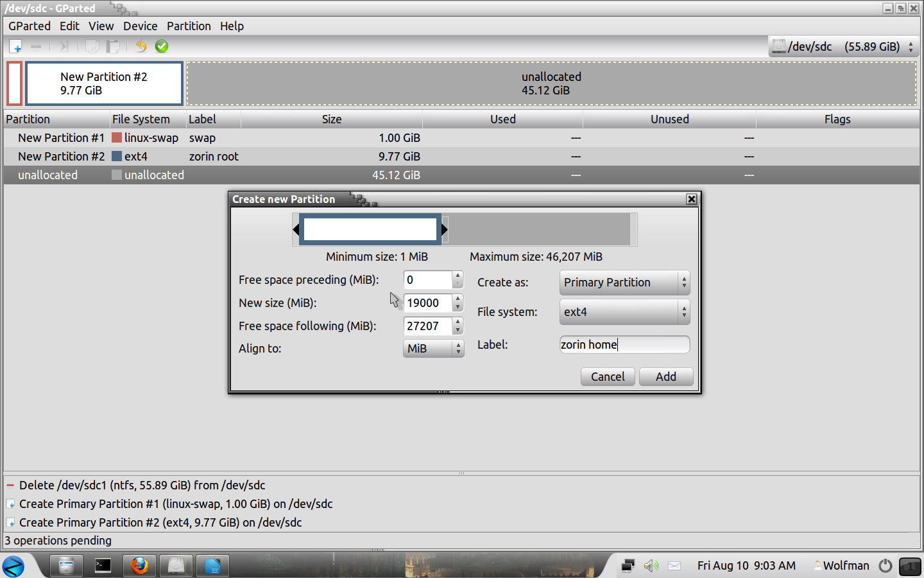Viewport: 924px width, 578px height.
Task: Open the Zorin start menu icon
Action: 13,566
